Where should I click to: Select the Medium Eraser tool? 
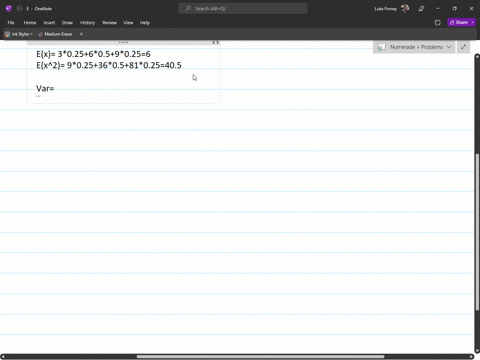click(x=55, y=34)
